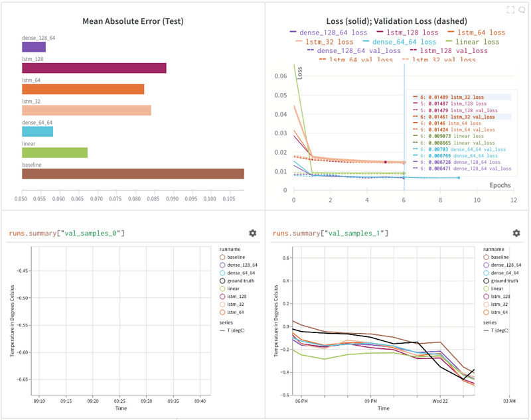
Task: Open val_samples_1 panel settings gear
Action: (x=516, y=233)
